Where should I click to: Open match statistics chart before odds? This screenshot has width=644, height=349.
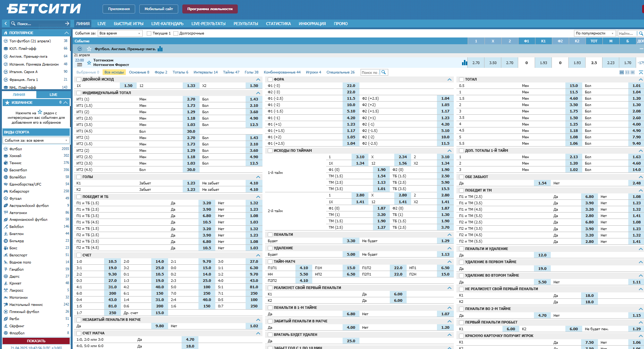pos(465,63)
